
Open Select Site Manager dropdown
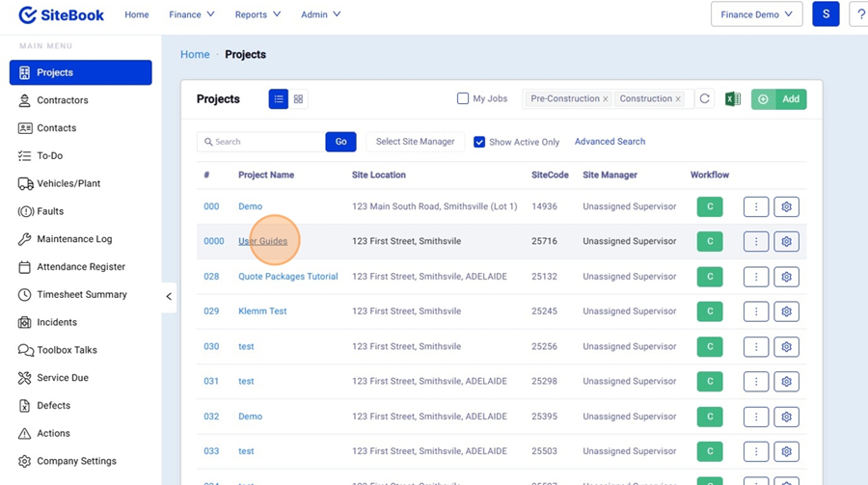click(415, 142)
